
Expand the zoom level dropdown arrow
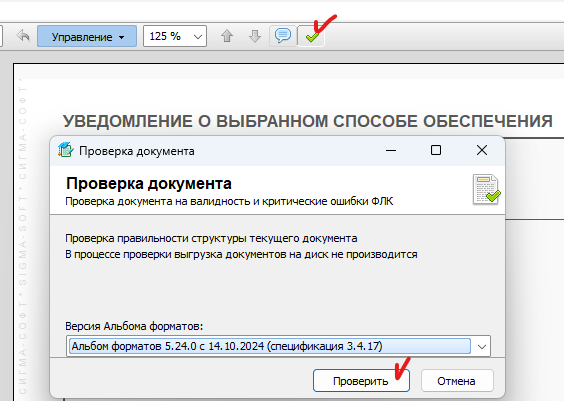point(197,36)
